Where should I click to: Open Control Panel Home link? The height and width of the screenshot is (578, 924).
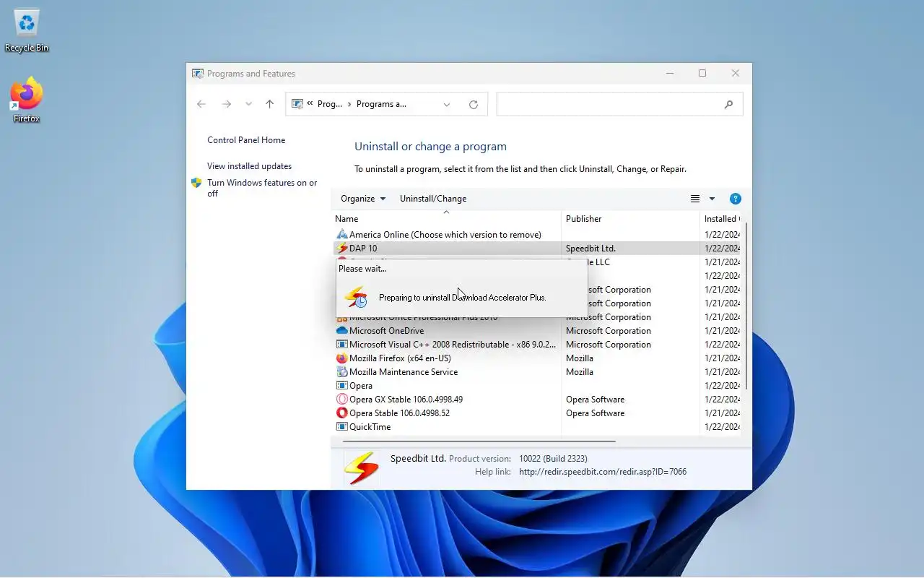click(x=246, y=140)
